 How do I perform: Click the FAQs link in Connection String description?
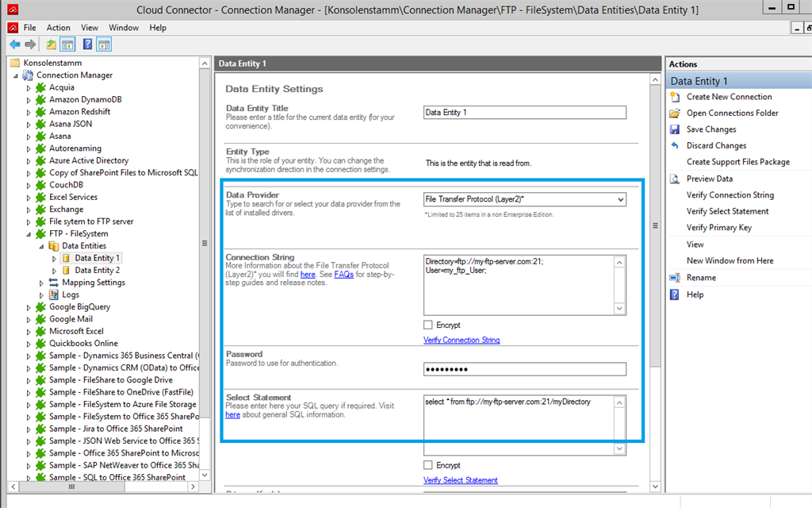[x=343, y=274]
